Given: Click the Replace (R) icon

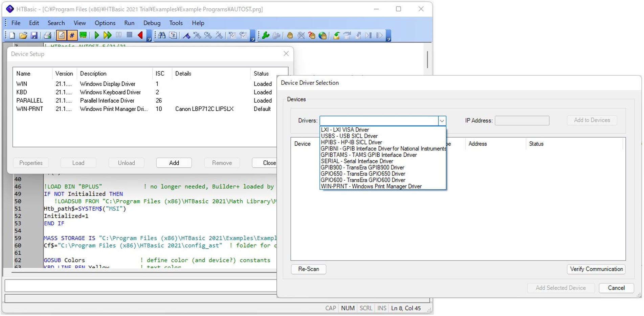Looking at the screenshot, I should click(x=173, y=35).
